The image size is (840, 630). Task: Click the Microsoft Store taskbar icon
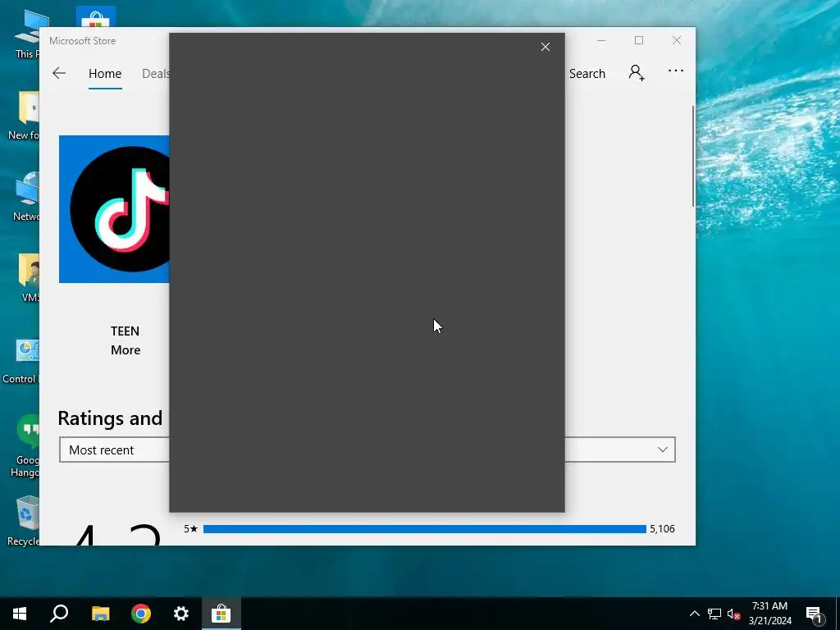pyautogui.click(x=221, y=614)
